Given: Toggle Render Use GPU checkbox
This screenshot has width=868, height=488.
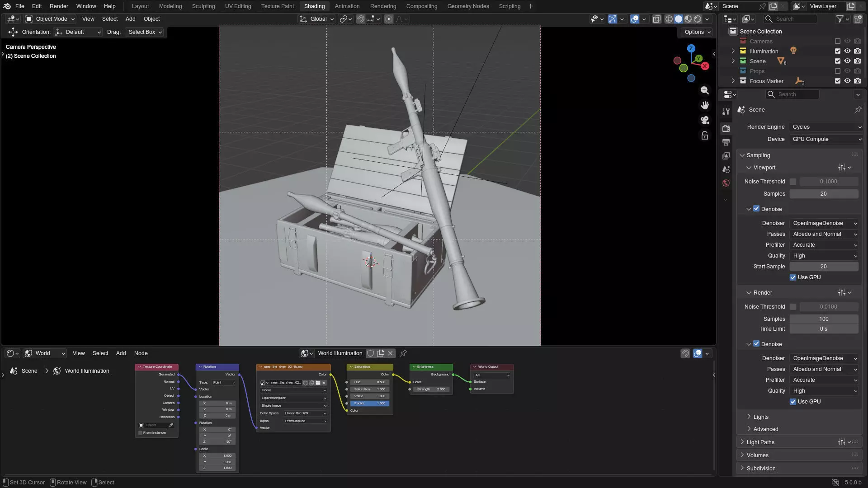Looking at the screenshot, I should pos(793,402).
